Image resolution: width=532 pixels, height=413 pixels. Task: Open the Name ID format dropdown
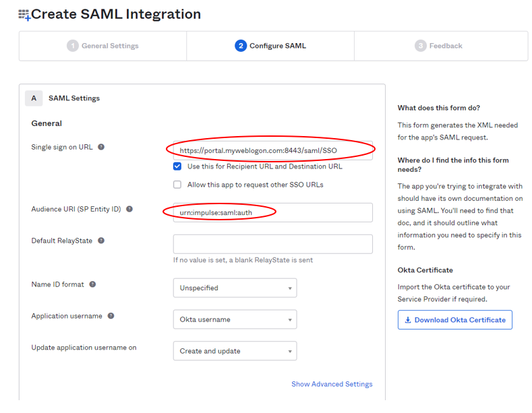(235, 288)
